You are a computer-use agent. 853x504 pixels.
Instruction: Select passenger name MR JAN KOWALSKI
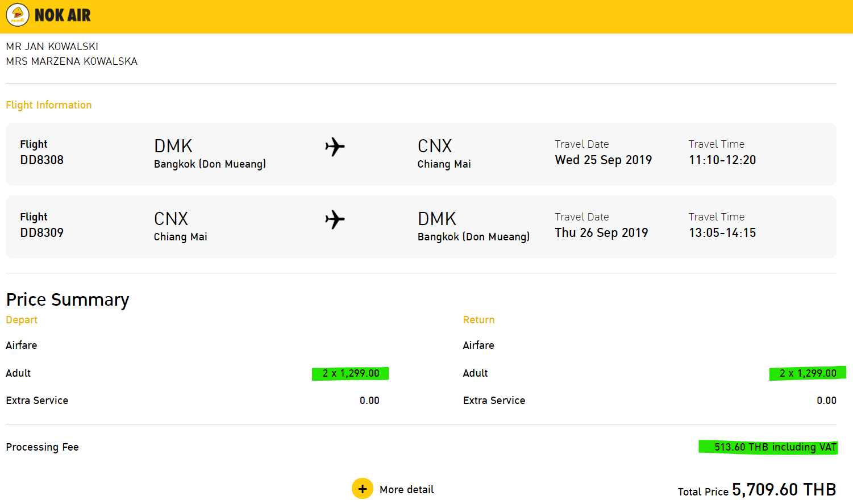click(52, 47)
